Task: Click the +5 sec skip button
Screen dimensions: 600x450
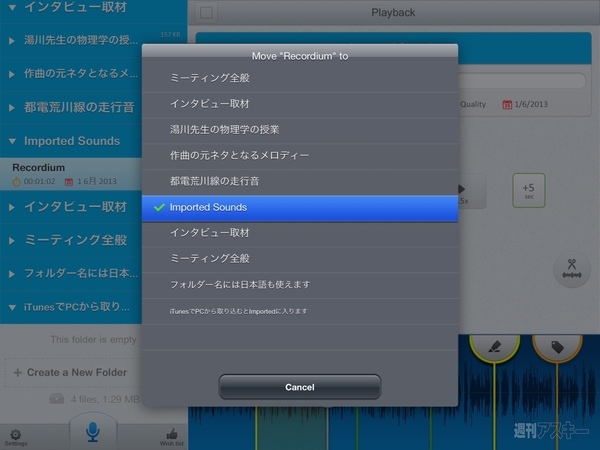Action: [x=528, y=191]
